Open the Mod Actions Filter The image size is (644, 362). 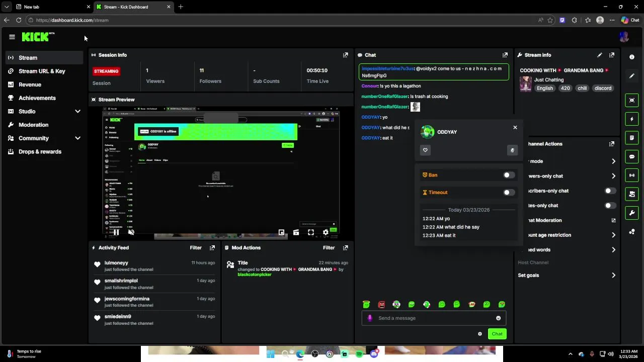329,247
